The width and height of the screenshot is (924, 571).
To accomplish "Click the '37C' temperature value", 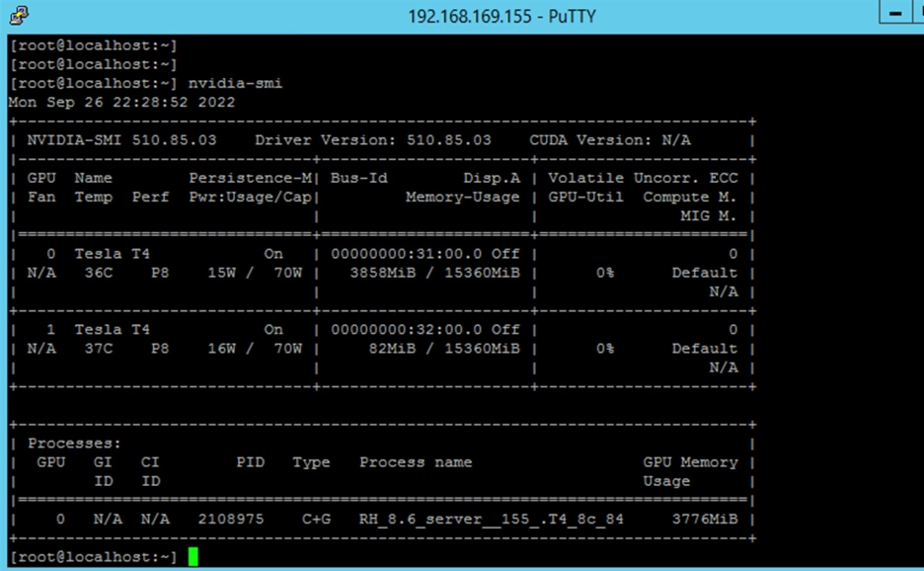I will pos(98,349).
